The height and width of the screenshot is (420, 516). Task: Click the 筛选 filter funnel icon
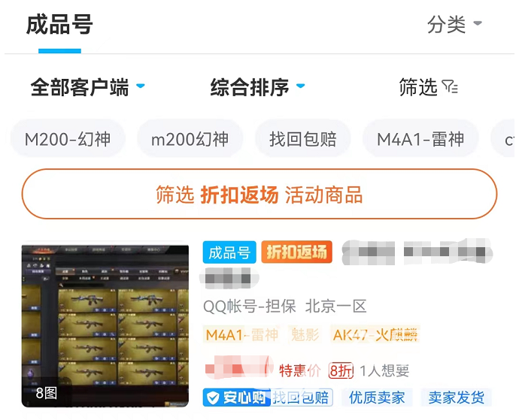tap(450, 87)
